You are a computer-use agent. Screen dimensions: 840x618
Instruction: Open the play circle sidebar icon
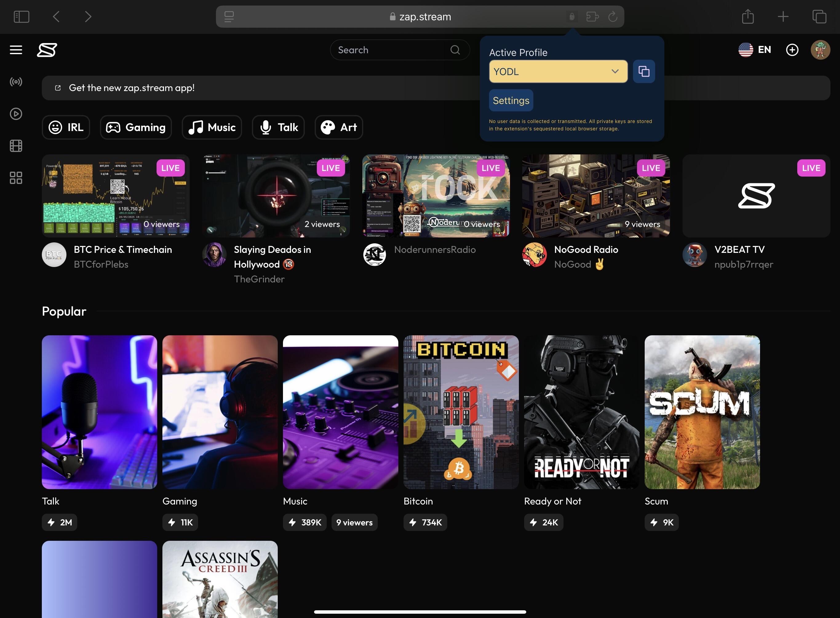click(16, 114)
